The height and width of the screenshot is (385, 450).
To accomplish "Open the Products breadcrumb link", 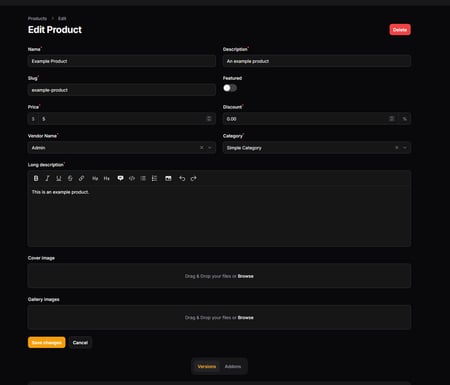I will (37, 18).
